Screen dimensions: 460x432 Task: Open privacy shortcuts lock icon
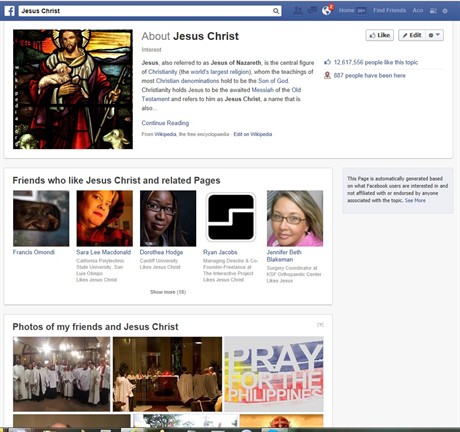(433, 11)
